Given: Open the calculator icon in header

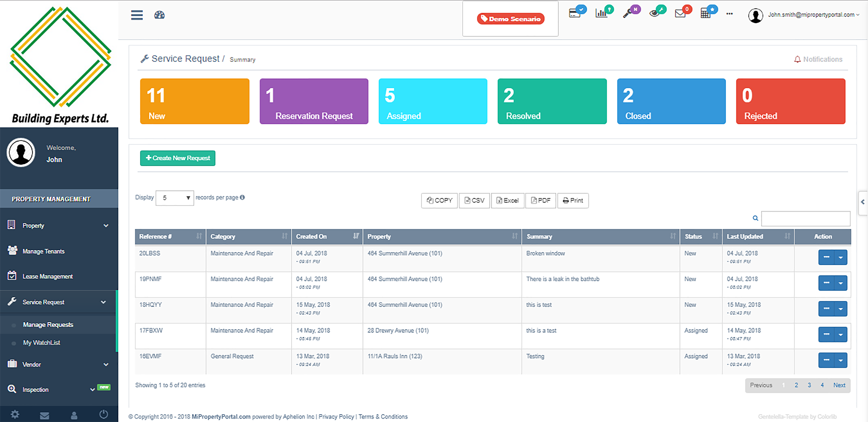Looking at the screenshot, I should tap(705, 14).
